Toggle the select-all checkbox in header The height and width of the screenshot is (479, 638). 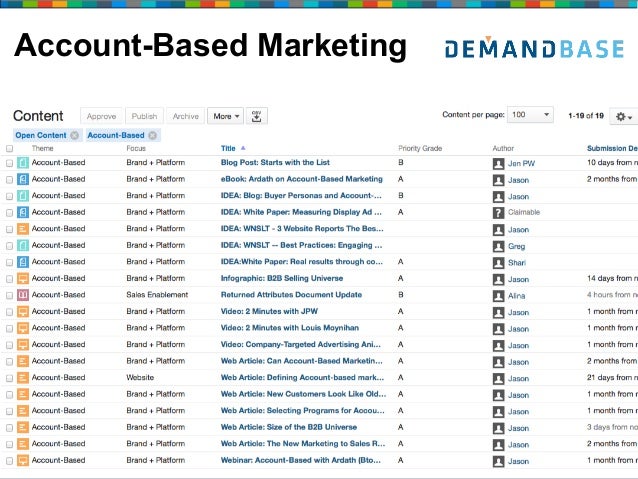click(x=9, y=148)
